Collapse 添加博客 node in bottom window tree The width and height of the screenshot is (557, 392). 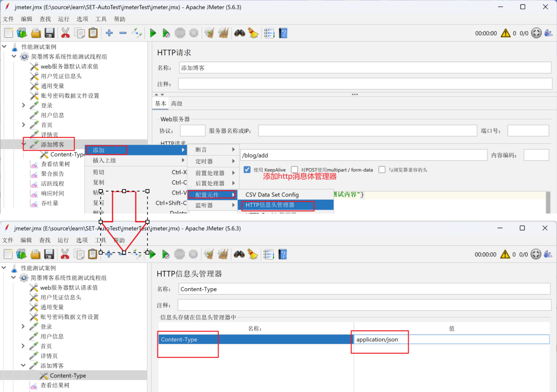click(x=23, y=365)
